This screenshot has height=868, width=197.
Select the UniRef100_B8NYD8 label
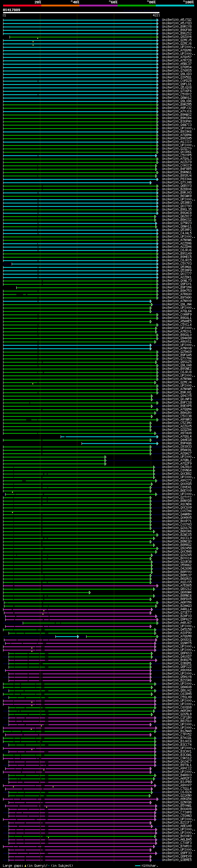[177, 501]
